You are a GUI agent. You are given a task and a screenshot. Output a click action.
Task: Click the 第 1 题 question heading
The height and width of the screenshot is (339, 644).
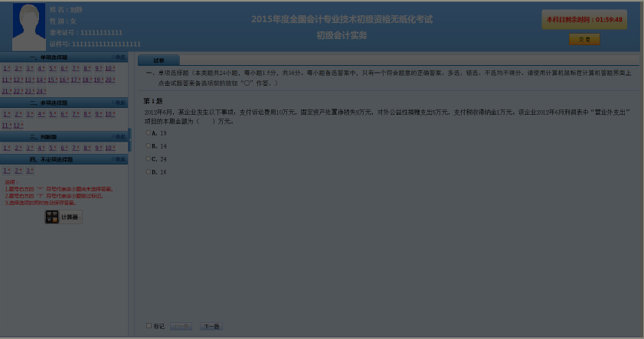(153, 101)
